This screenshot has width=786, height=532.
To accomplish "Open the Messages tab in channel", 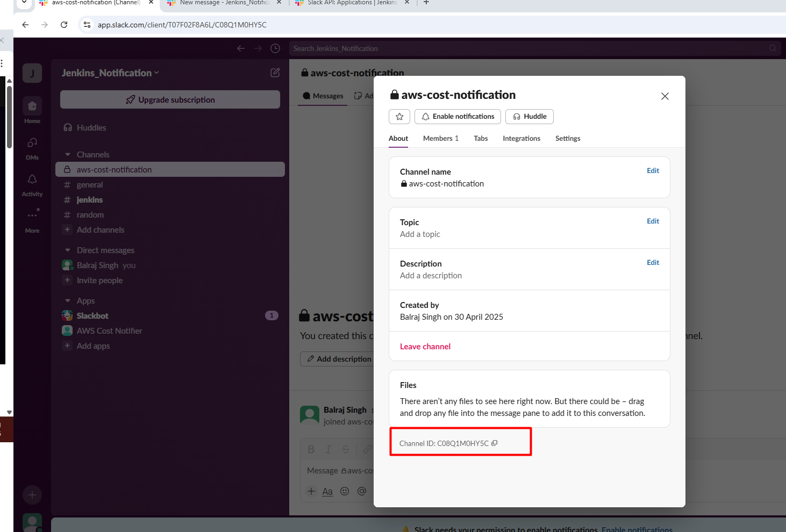I will (x=323, y=96).
